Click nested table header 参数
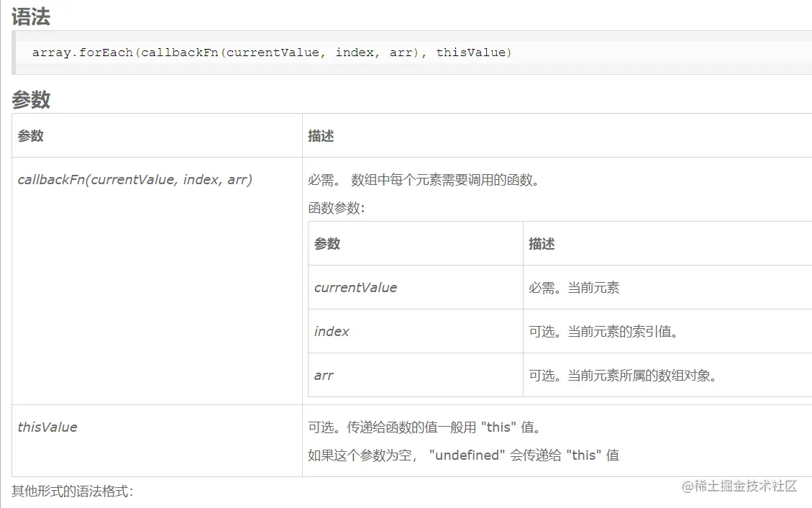The image size is (812, 508). [327, 243]
